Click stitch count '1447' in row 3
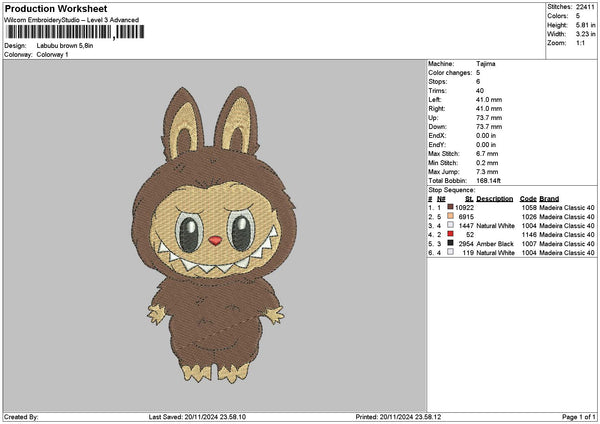The height and width of the screenshot is (424, 600). [466, 226]
